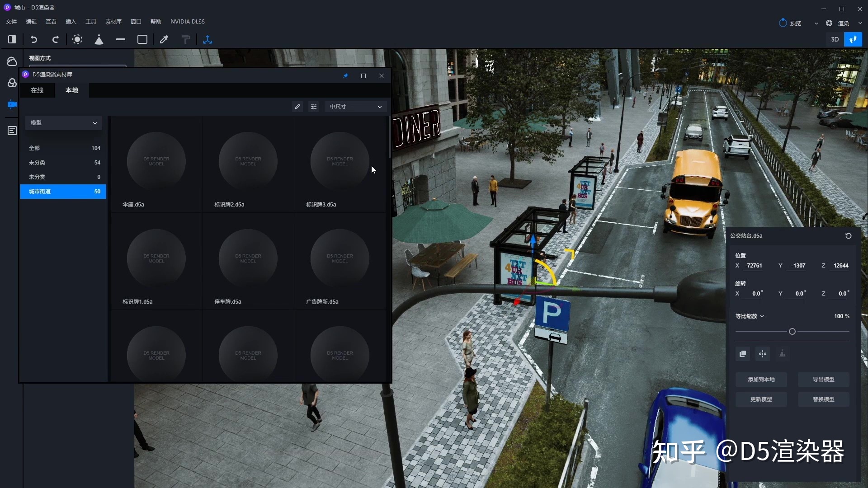Expand the 模型 category dropdown
Screen dimensions: 868x488
pos(63,123)
